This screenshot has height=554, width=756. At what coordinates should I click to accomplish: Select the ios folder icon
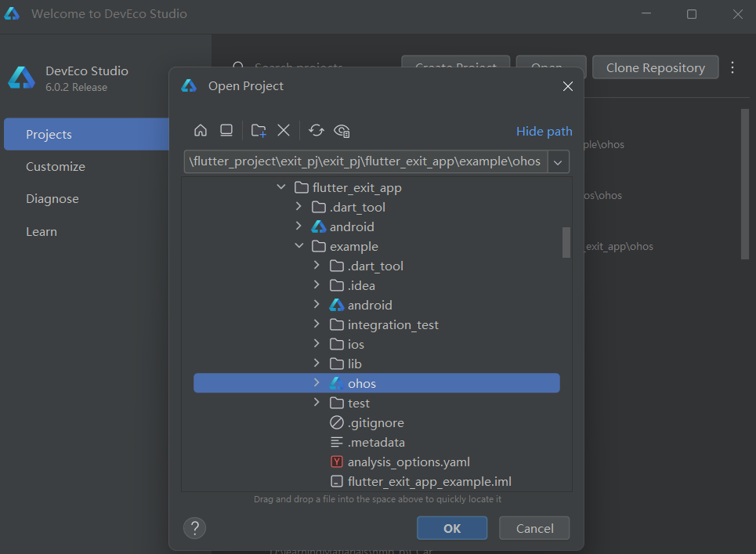click(337, 344)
